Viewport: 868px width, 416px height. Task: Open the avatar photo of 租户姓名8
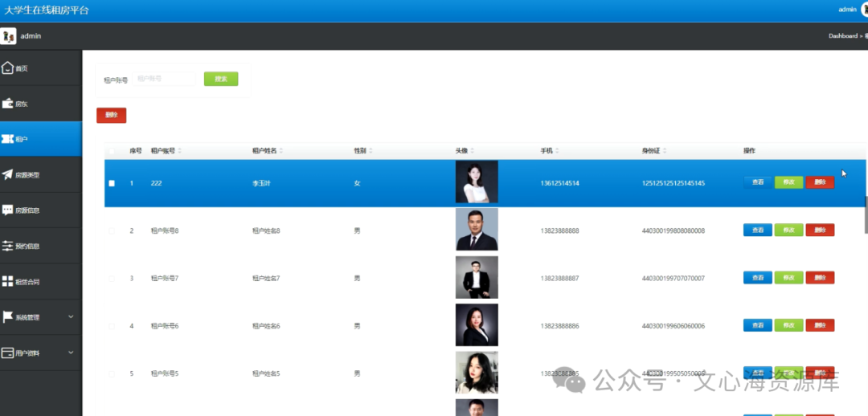click(x=477, y=230)
